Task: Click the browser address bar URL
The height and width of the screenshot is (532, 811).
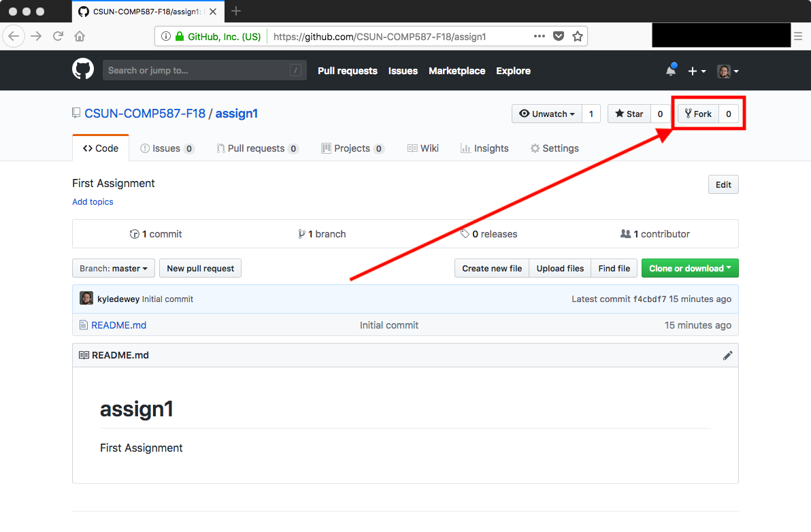Action: (380, 37)
